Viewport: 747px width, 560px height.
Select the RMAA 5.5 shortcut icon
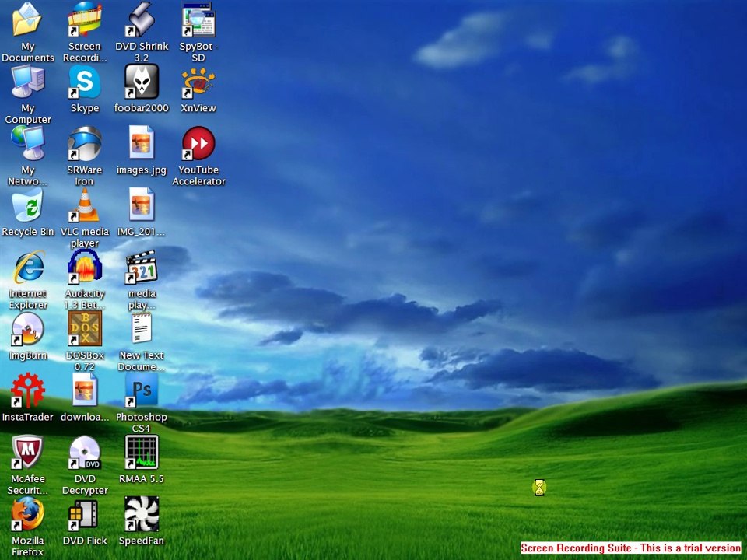[142, 453]
